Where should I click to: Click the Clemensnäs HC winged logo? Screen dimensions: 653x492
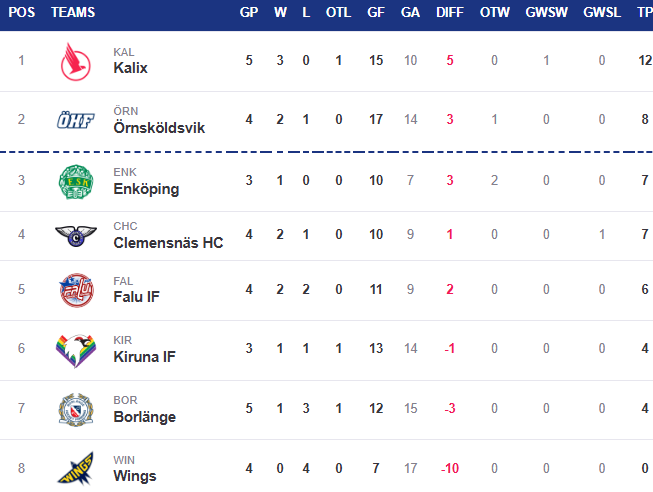coord(76,236)
